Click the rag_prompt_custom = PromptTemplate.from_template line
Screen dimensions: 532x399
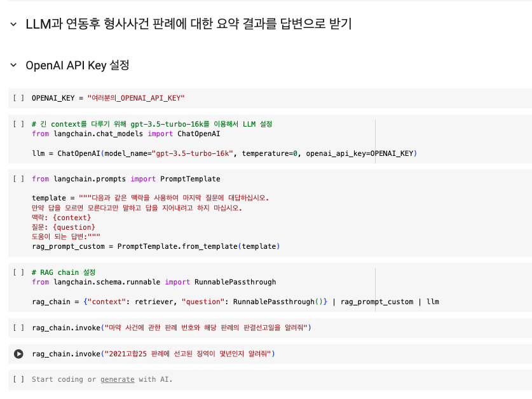click(x=156, y=246)
